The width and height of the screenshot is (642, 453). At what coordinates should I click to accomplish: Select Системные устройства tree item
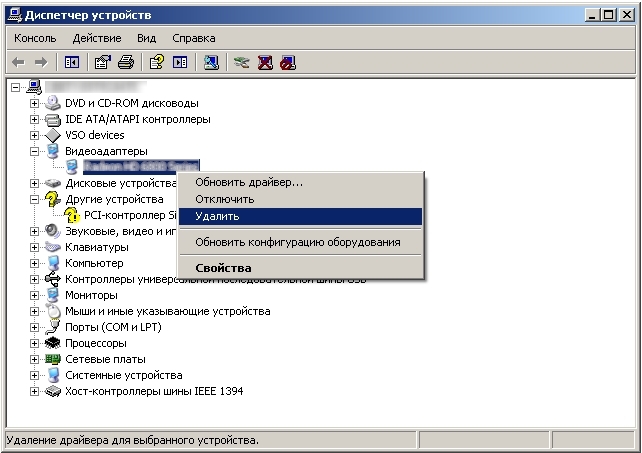click(124, 375)
